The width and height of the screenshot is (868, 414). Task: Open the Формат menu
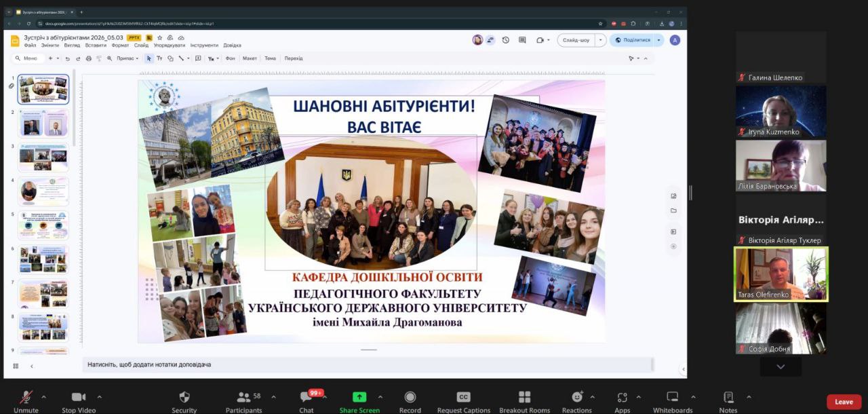point(120,45)
